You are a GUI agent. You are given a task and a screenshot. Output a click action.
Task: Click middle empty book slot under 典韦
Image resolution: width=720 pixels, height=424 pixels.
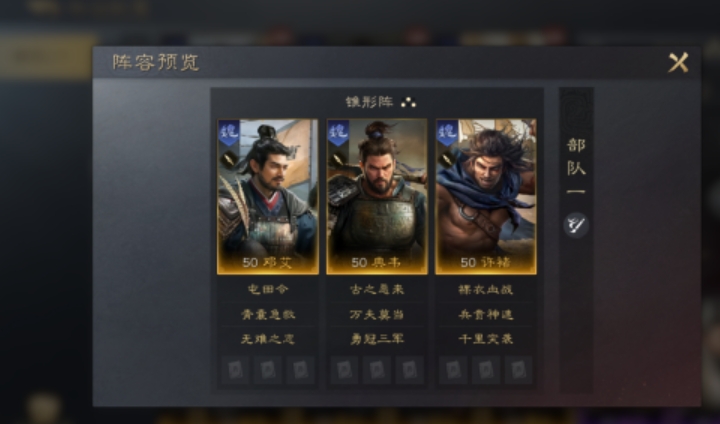click(377, 370)
